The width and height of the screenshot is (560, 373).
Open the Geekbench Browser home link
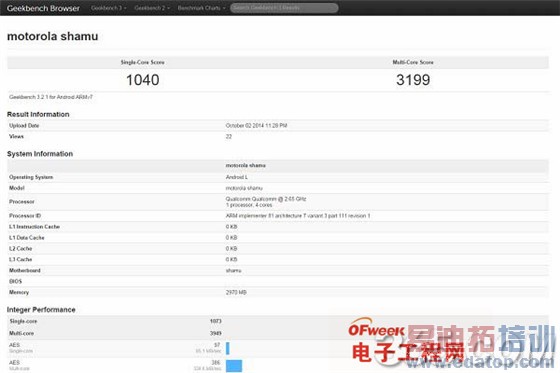[x=43, y=8]
